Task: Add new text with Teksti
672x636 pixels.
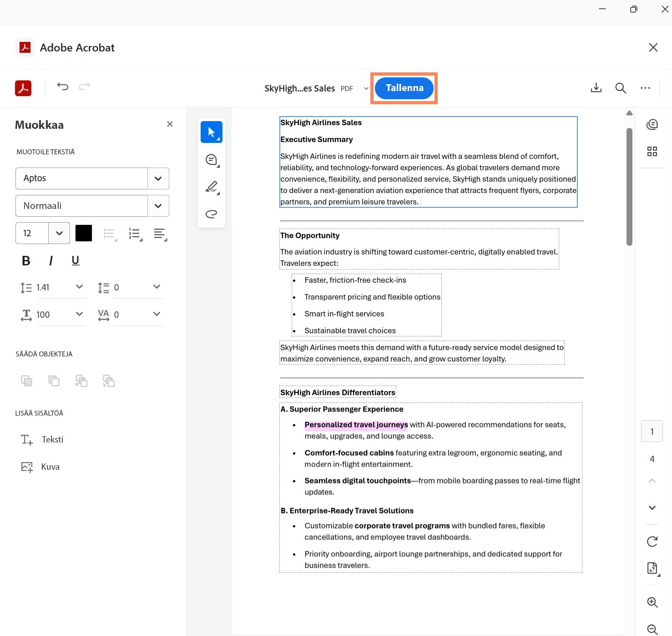Action: click(x=42, y=440)
